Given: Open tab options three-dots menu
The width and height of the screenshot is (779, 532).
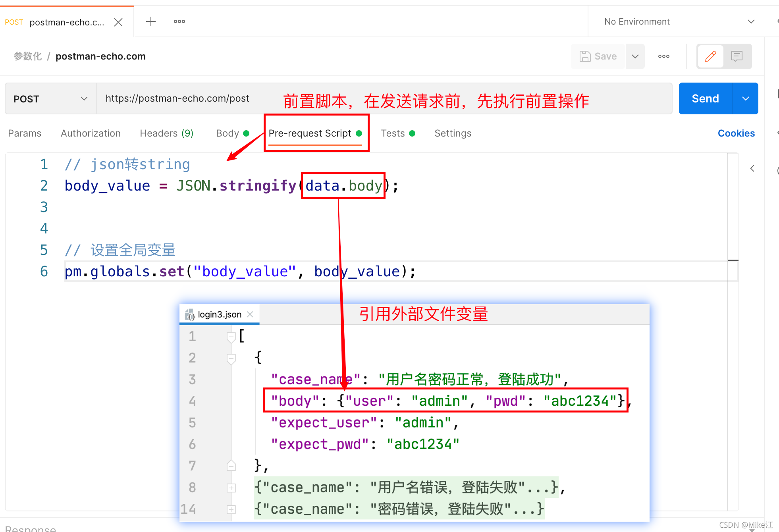Looking at the screenshot, I should [x=179, y=21].
